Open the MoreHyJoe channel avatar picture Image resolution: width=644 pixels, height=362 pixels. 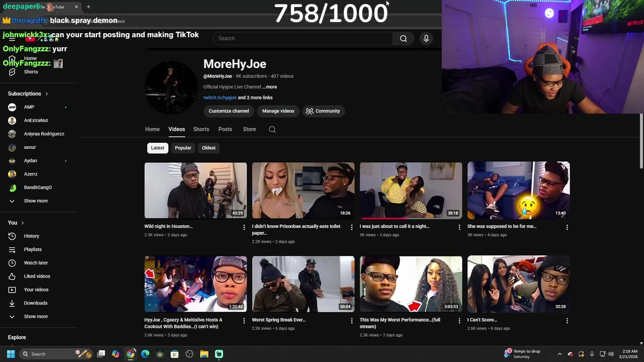click(171, 87)
